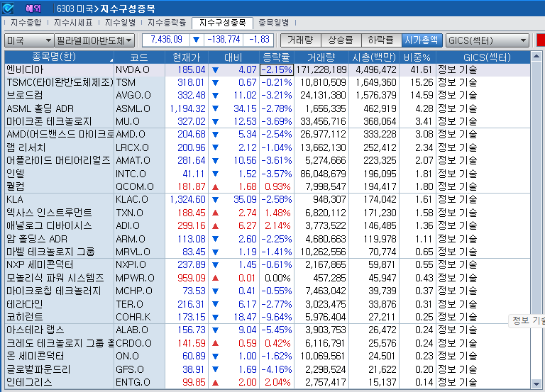Open the 미국 country dropdown
545x392 pixels.
(29, 40)
